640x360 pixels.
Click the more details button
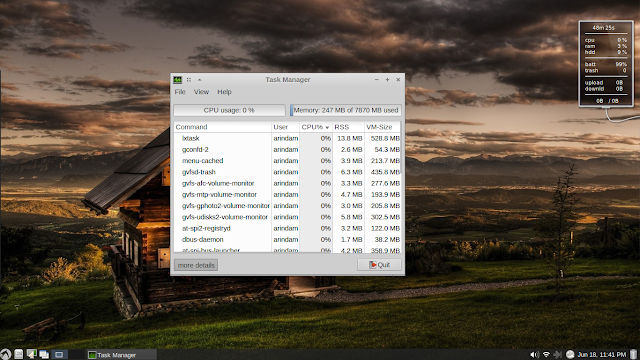(196, 265)
